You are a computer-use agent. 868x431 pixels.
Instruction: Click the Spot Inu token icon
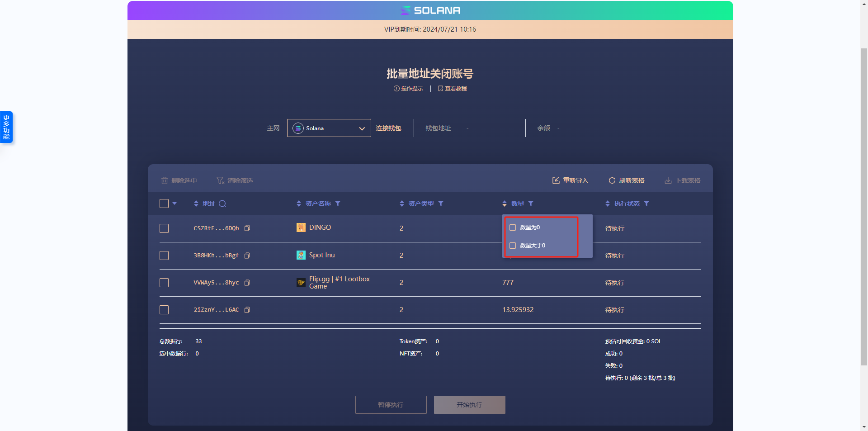(x=301, y=255)
